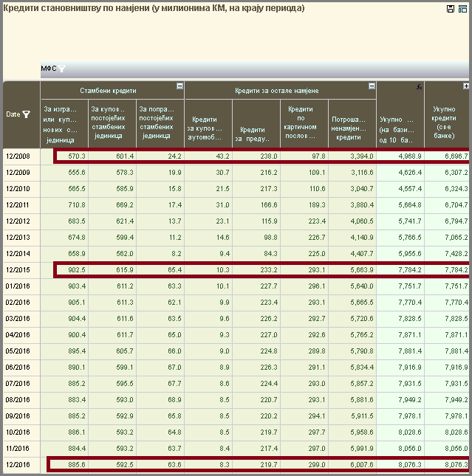Select the За попра... постојећих стамбених јединица header
Viewport: 472px width, 476px height.
160,123
